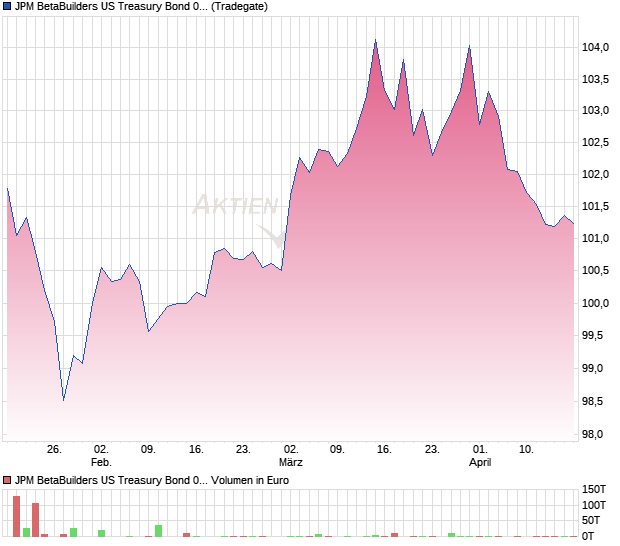The width and height of the screenshot is (620, 546).
Task: Click the Feb. month label
Action: coord(101,462)
